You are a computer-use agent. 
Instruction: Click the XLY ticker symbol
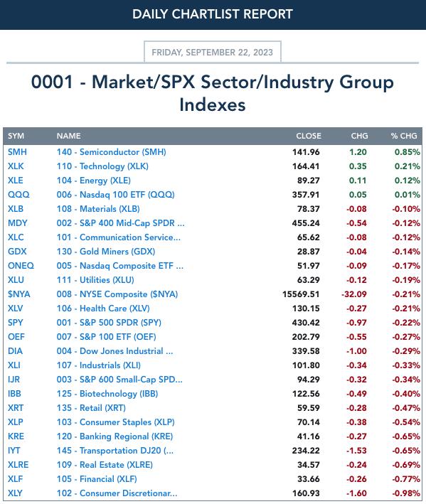(15, 493)
